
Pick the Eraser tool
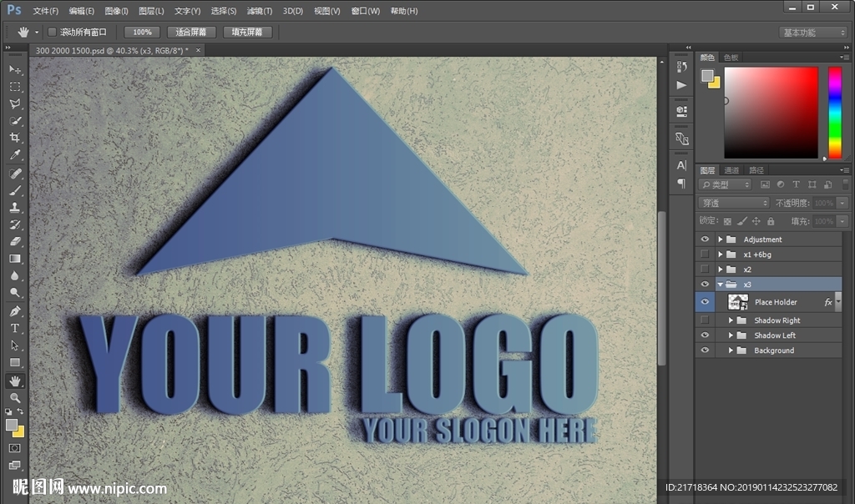[x=15, y=241]
